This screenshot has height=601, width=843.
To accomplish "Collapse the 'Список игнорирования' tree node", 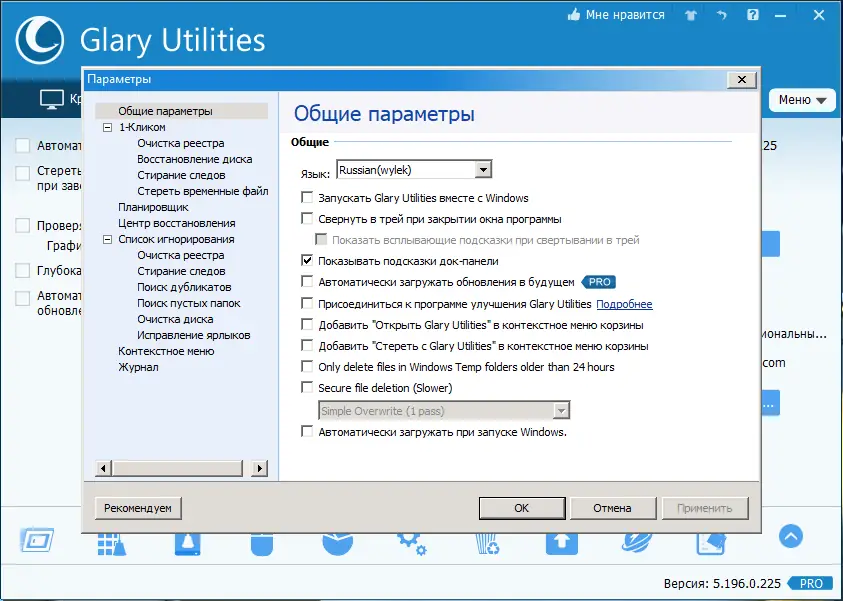I will click(x=108, y=239).
